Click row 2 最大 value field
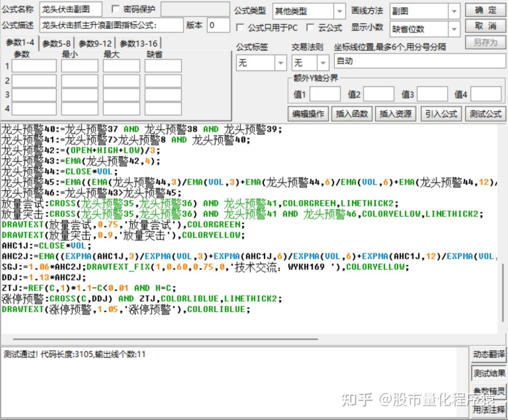 (x=121, y=81)
